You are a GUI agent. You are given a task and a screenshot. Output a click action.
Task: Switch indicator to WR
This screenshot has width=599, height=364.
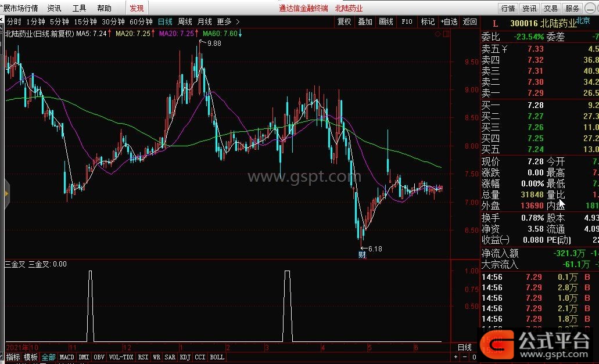(156, 357)
